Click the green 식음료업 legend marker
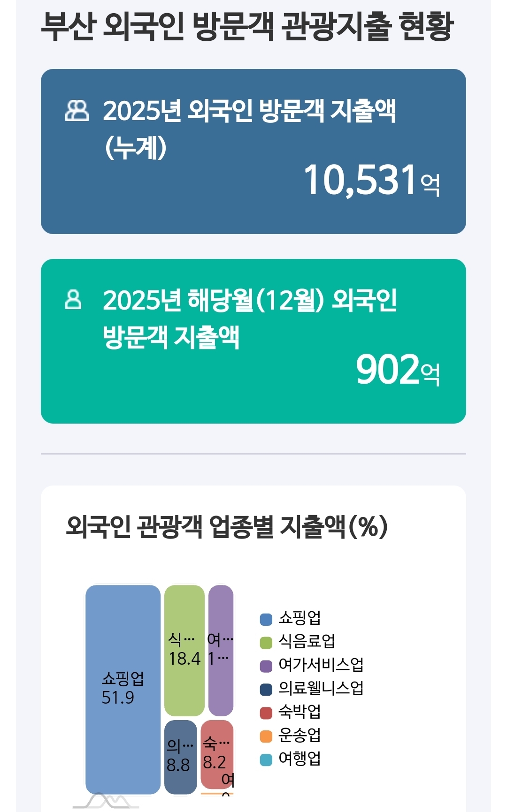The width and height of the screenshot is (507, 812). 266,643
